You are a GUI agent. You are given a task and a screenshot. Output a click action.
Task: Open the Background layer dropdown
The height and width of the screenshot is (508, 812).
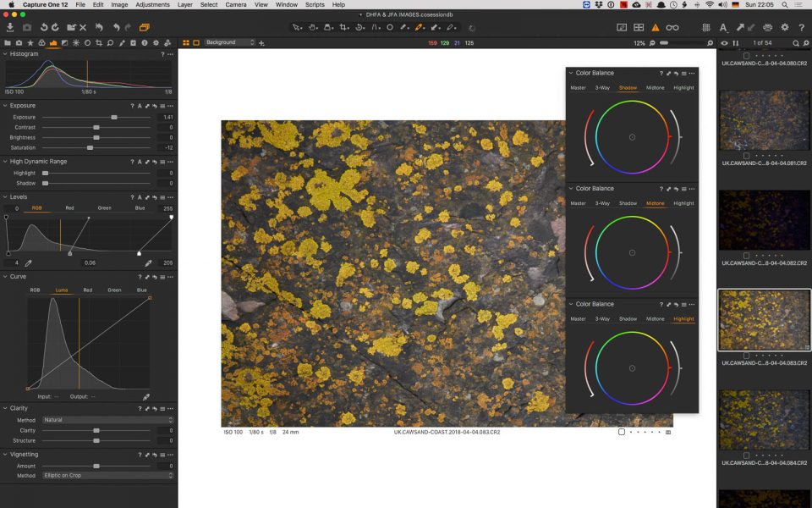coord(229,42)
